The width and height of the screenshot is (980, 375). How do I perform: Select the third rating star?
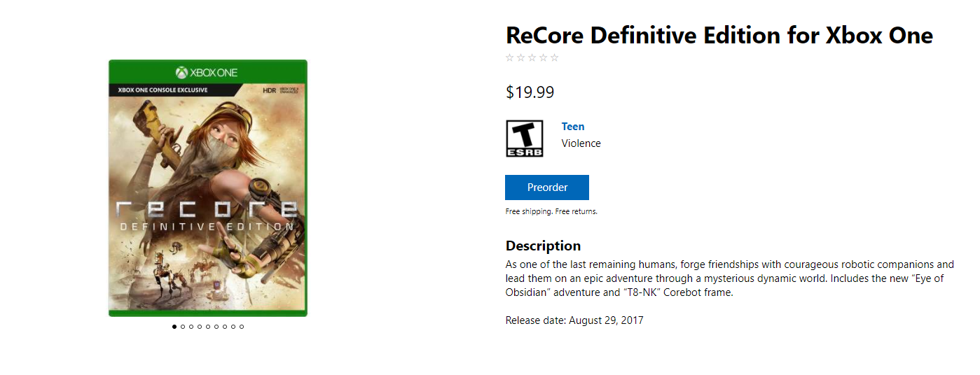pos(532,58)
